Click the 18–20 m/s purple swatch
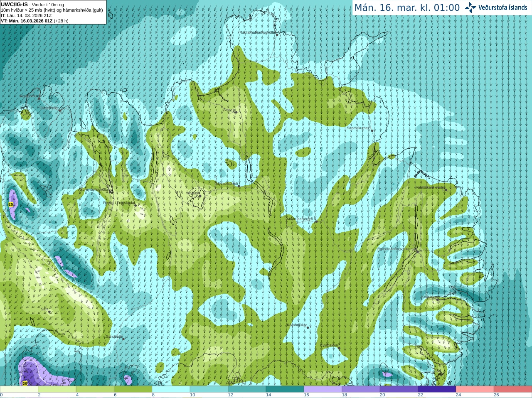Screen dimensions: 532x398 pos(361,389)
